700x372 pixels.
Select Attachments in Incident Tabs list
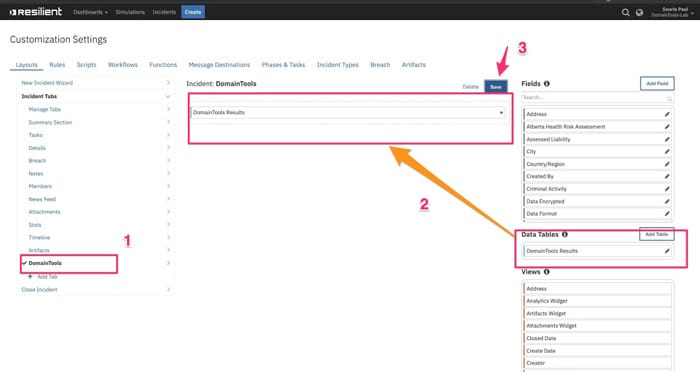pyautogui.click(x=44, y=212)
